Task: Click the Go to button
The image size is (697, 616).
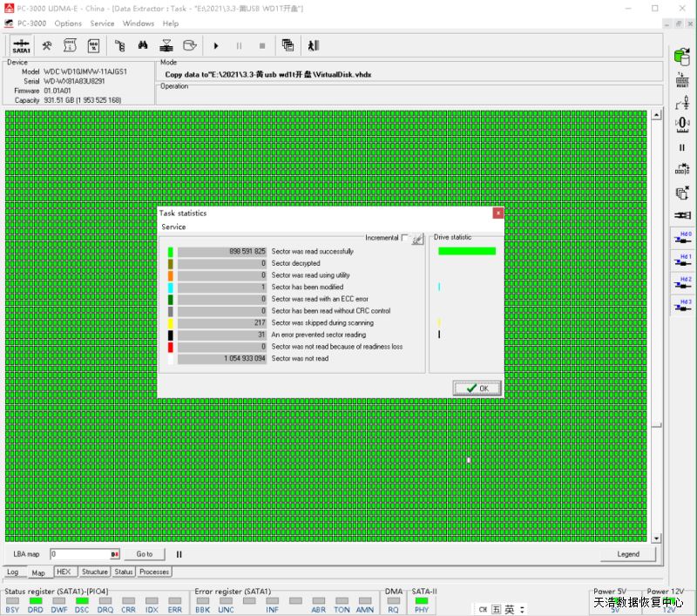Action: (144, 554)
